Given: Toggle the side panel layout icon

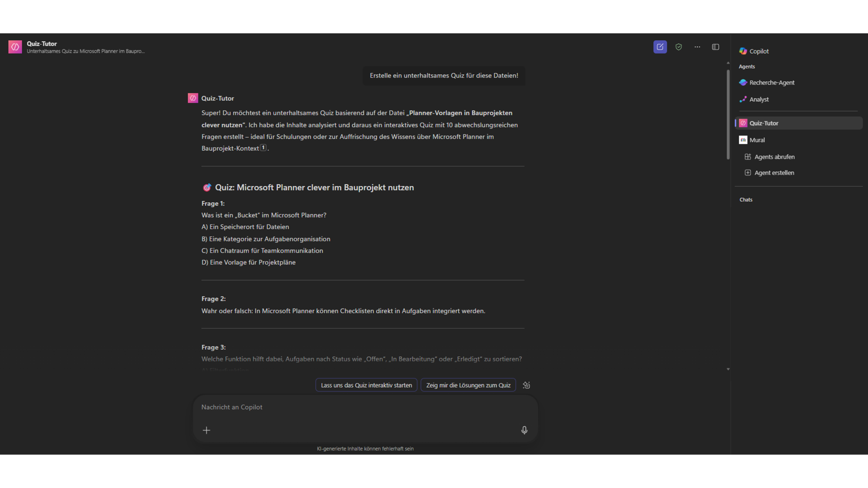Looking at the screenshot, I should click(x=716, y=47).
